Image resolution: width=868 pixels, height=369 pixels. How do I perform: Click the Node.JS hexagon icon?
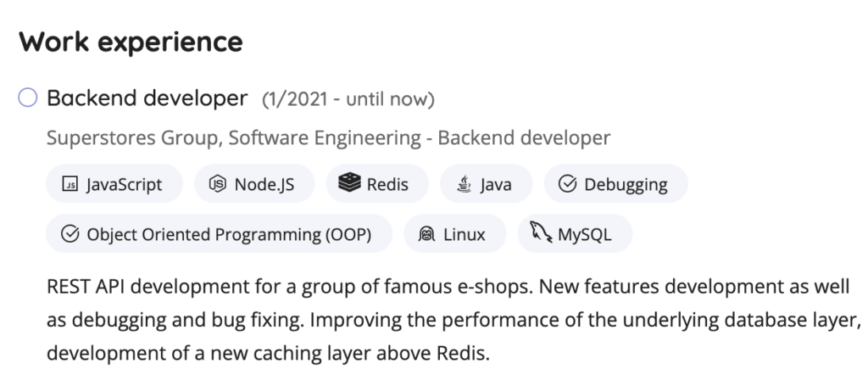[x=219, y=184]
